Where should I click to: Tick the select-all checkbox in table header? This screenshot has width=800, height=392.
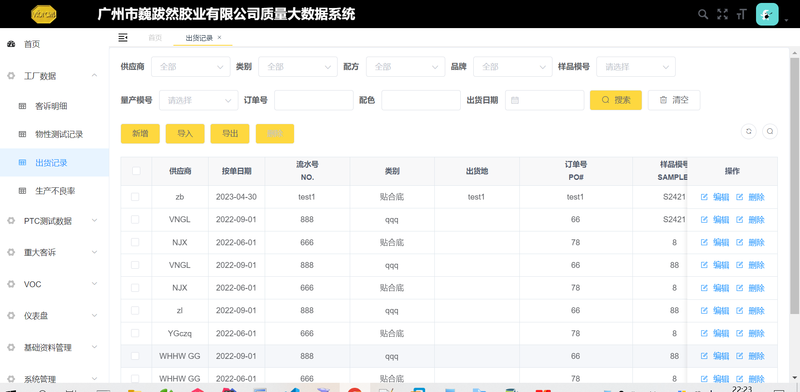click(x=136, y=171)
